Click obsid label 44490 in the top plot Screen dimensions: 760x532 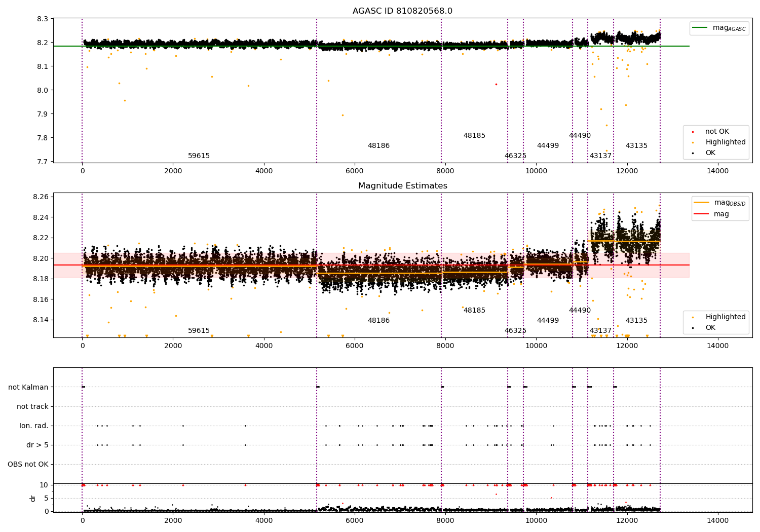[580, 135]
